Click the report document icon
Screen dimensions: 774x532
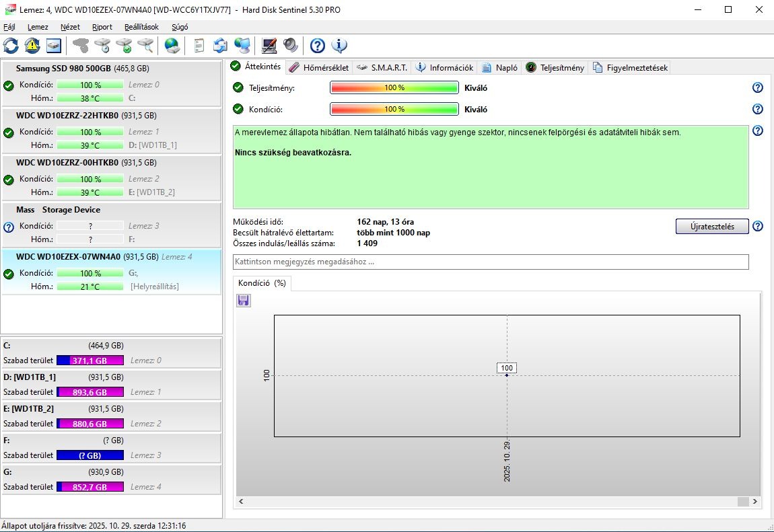[x=199, y=46]
